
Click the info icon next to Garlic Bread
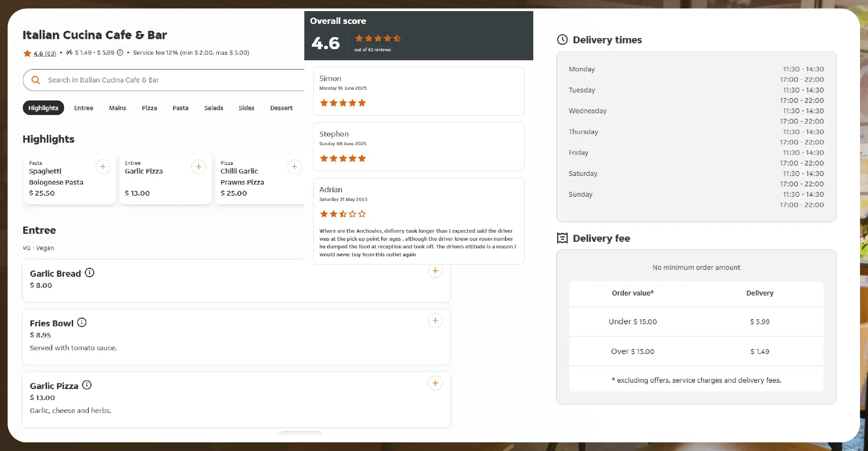point(90,273)
